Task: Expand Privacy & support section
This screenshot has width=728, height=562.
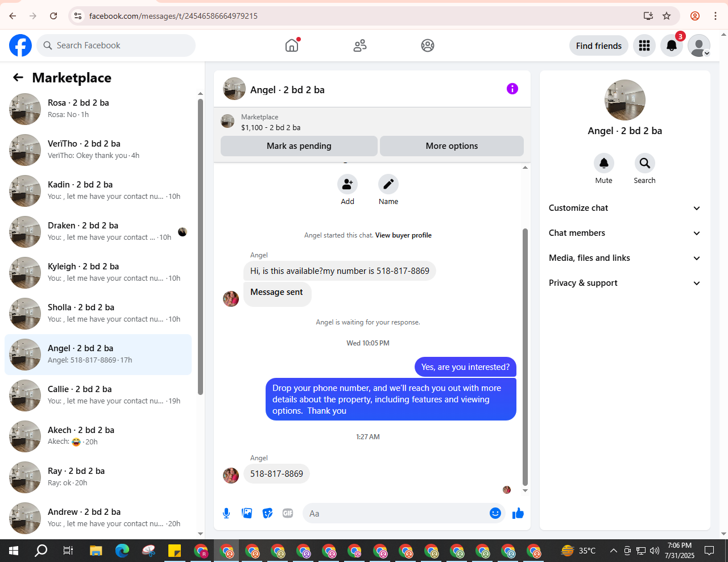Action: tap(624, 283)
